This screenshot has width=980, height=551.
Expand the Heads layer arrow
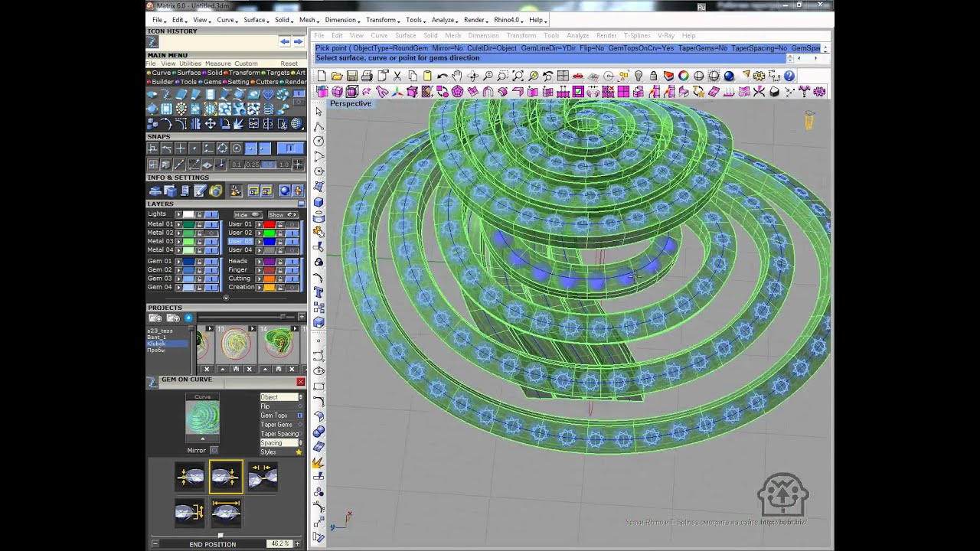coord(260,262)
